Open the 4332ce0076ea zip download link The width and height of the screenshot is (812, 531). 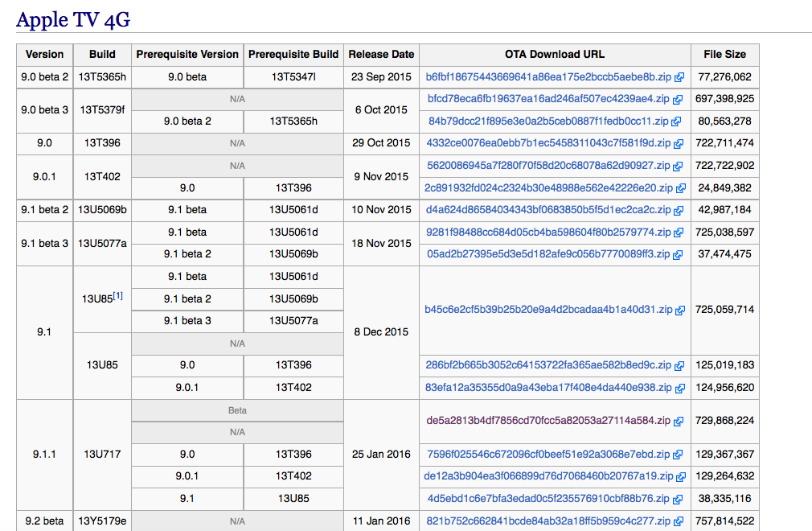point(548,143)
